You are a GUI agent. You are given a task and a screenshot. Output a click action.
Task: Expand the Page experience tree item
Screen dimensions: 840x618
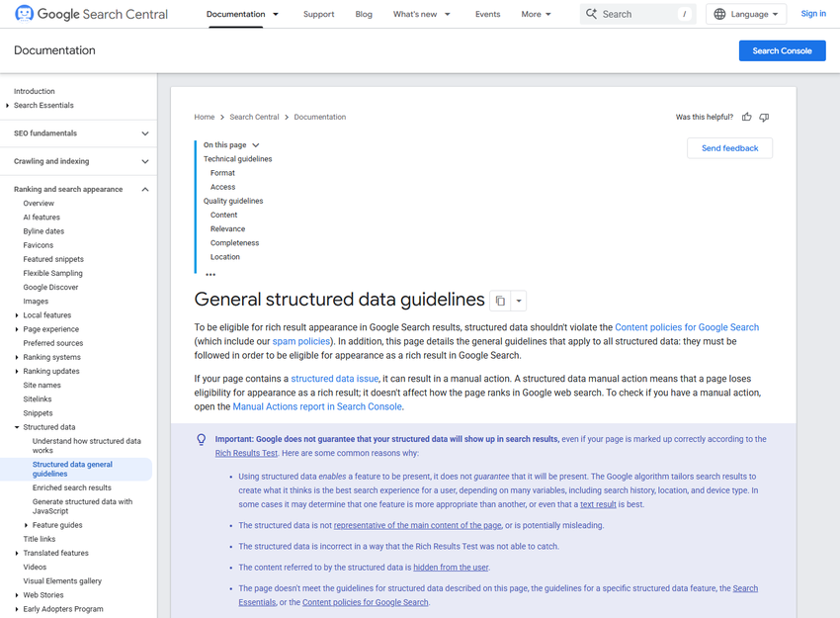click(x=17, y=329)
